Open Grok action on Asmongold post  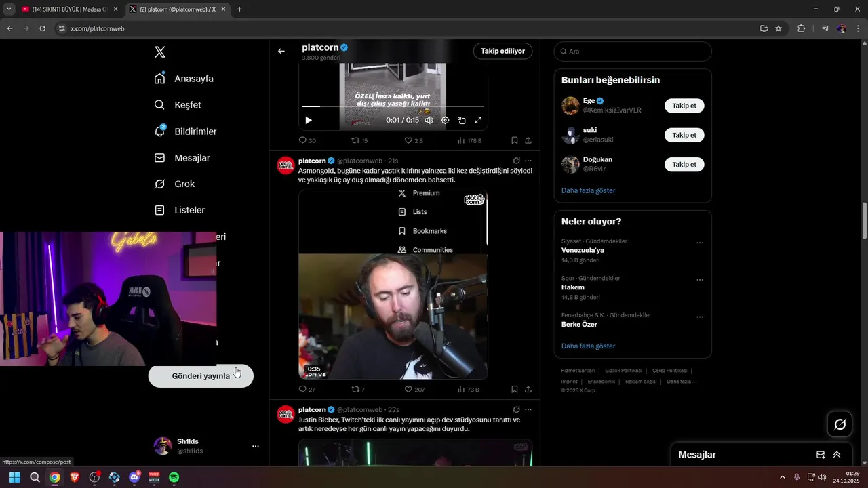click(x=516, y=161)
